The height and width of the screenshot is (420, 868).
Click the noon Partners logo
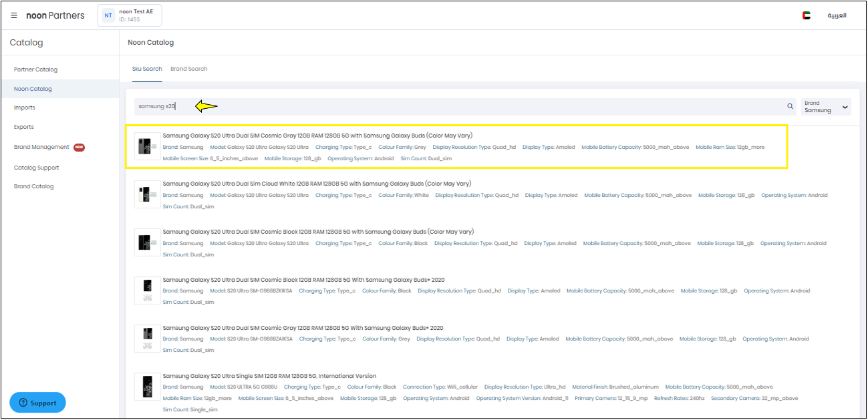[x=55, y=15]
